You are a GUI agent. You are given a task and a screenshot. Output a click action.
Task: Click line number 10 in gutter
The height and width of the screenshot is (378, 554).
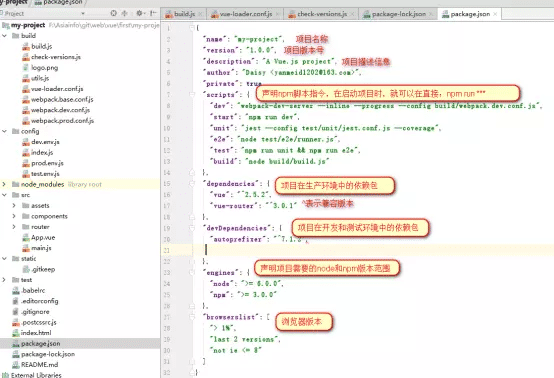click(167, 128)
